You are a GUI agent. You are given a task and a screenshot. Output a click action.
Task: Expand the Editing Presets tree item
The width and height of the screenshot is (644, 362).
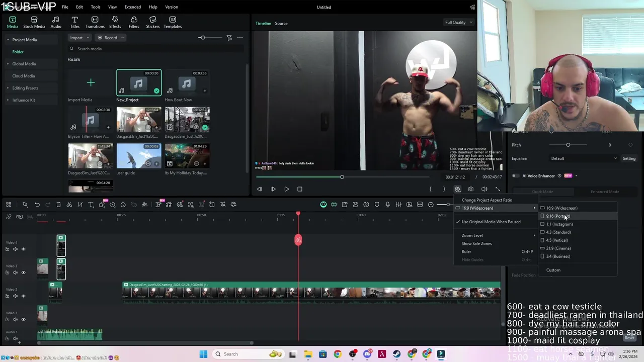click(x=8, y=88)
